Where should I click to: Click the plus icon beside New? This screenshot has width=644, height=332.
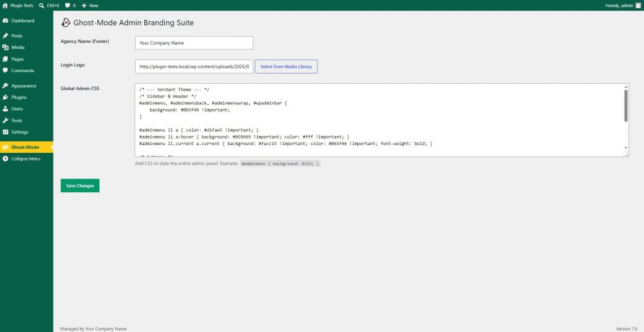click(84, 6)
